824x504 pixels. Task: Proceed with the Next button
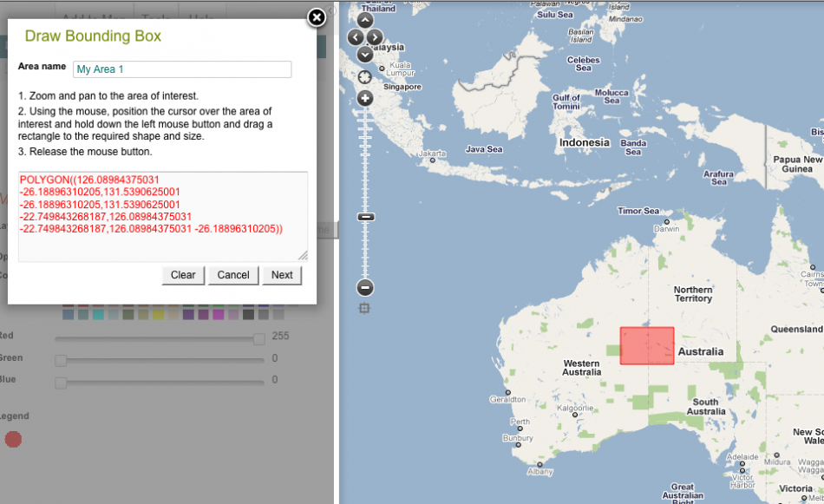[x=282, y=275]
